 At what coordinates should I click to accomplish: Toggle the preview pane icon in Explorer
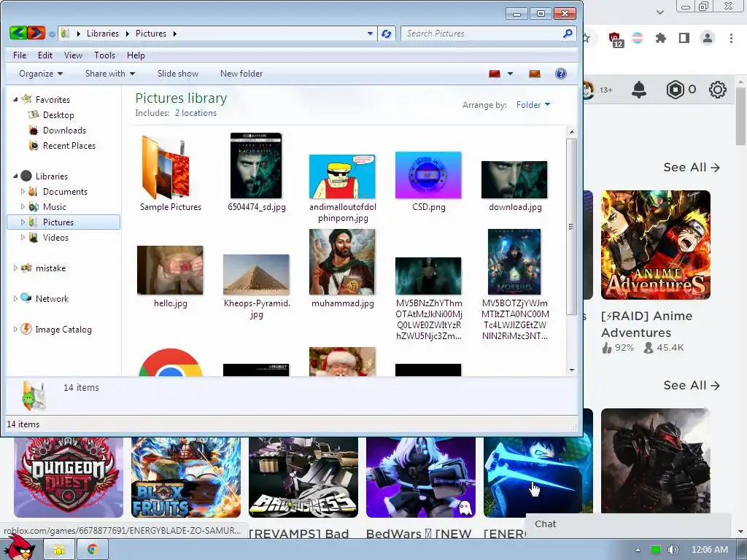535,74
